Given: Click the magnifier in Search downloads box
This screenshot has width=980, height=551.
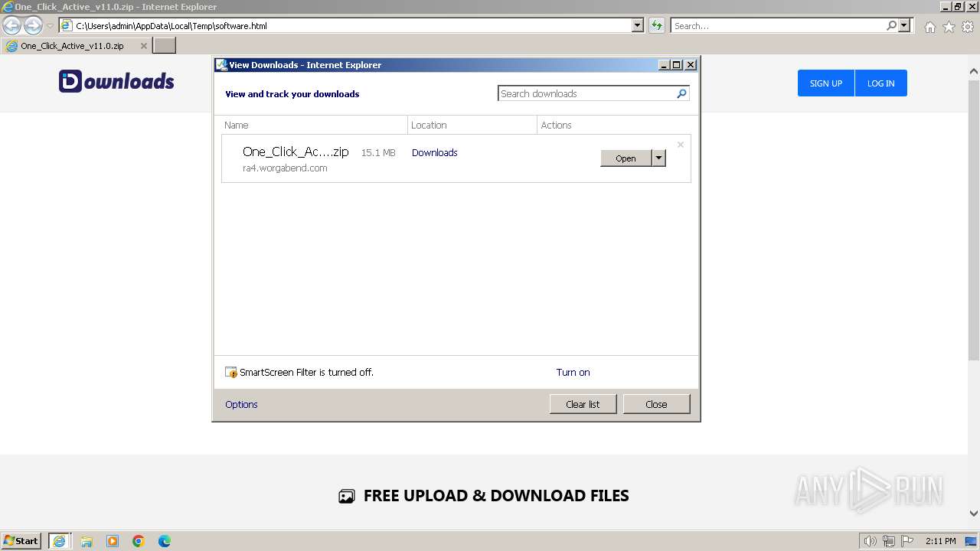Looking at the screenshot, I should 681,93.
